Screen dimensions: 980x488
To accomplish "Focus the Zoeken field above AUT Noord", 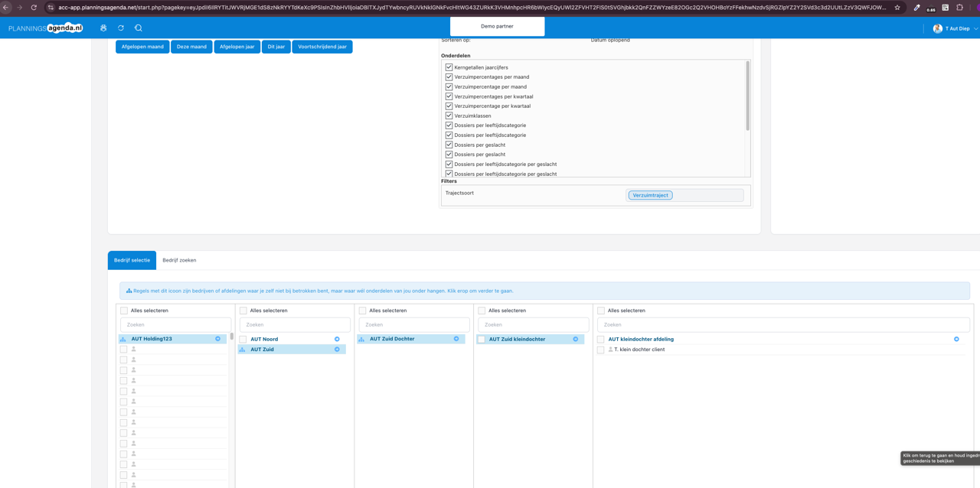I will pos(295,324).
